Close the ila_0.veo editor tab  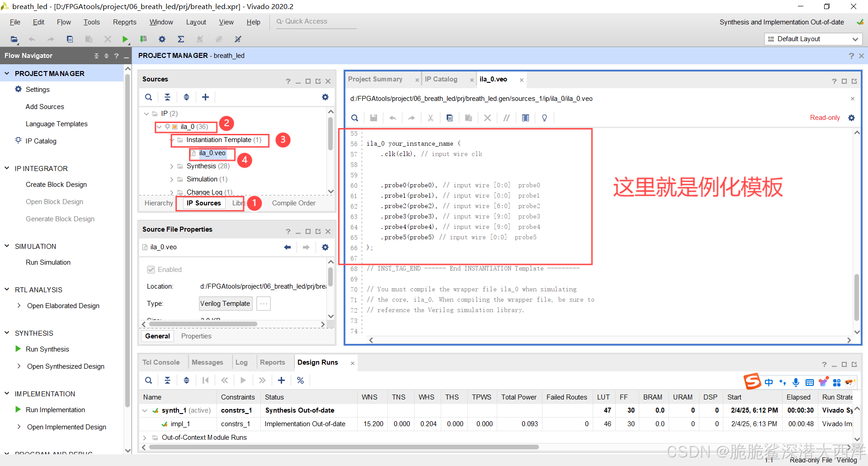tap(521, 80)
